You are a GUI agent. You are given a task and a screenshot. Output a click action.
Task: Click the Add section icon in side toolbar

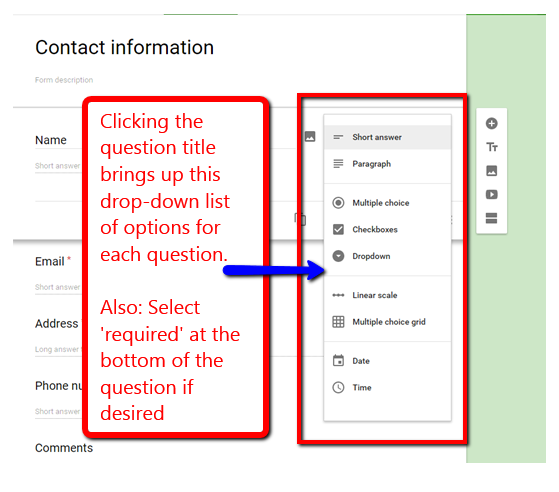(491, 218)
